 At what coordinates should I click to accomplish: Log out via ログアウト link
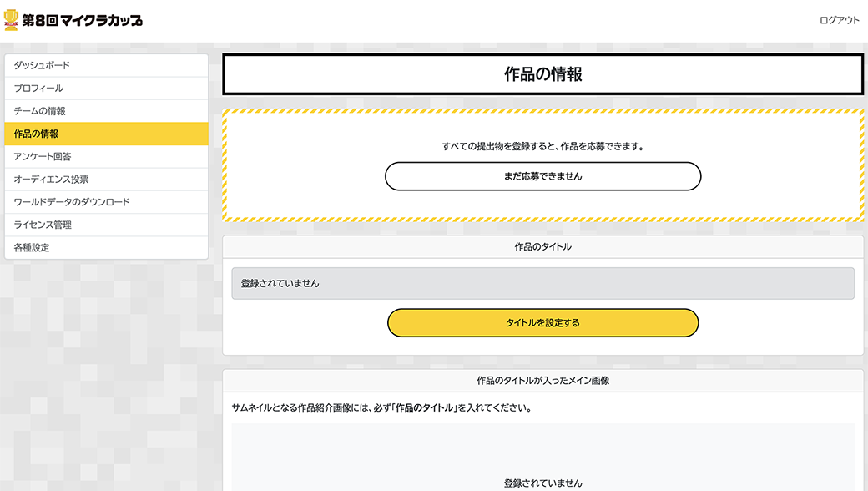(x=839, y=20)
